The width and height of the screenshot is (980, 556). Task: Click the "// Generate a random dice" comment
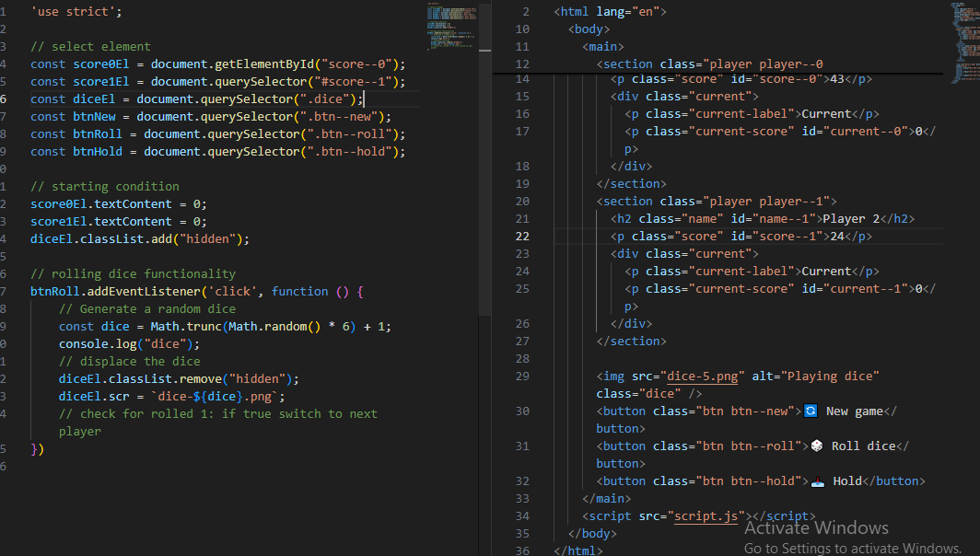coord(147,309)
